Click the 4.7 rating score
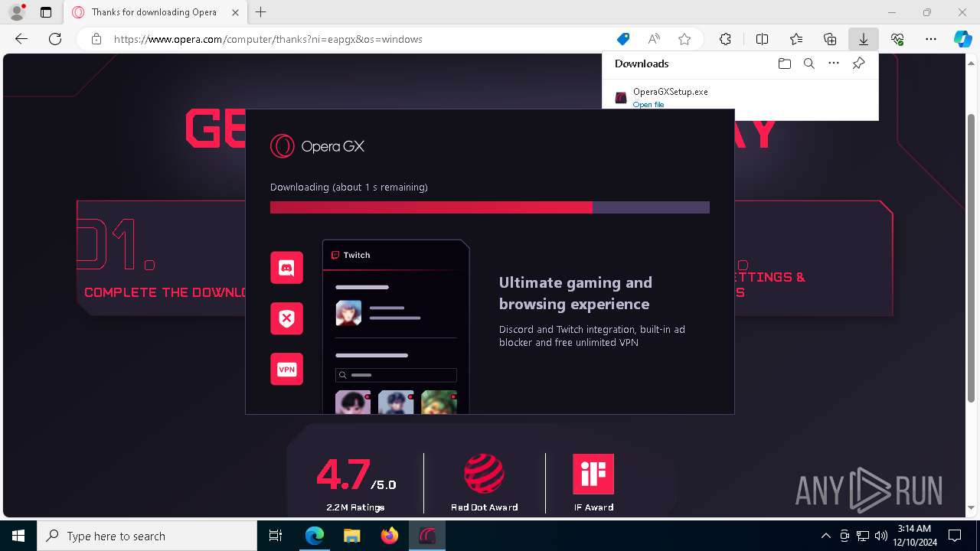This screenshot has height=551, width=980. [x=343, y=475]
